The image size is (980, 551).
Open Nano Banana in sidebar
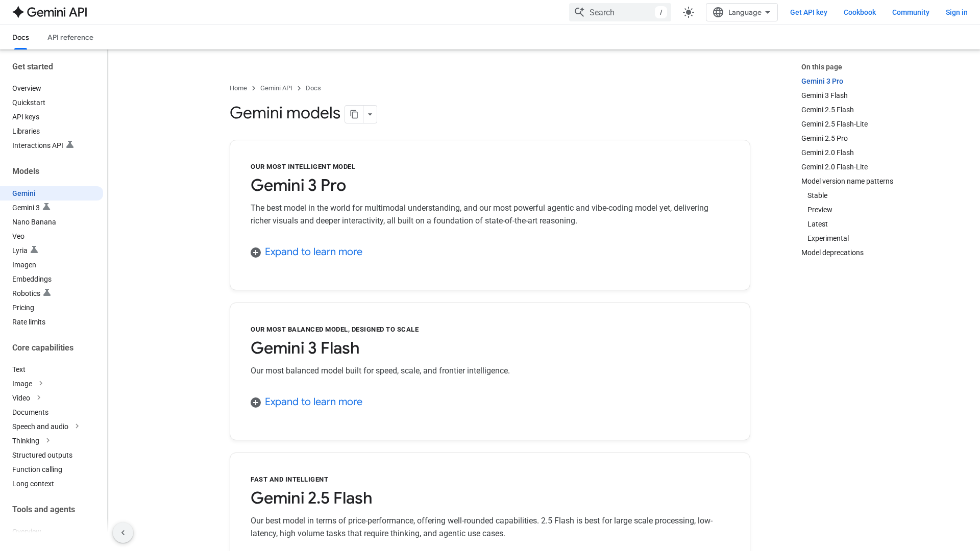pyautogui.click(x=34, y=222)
